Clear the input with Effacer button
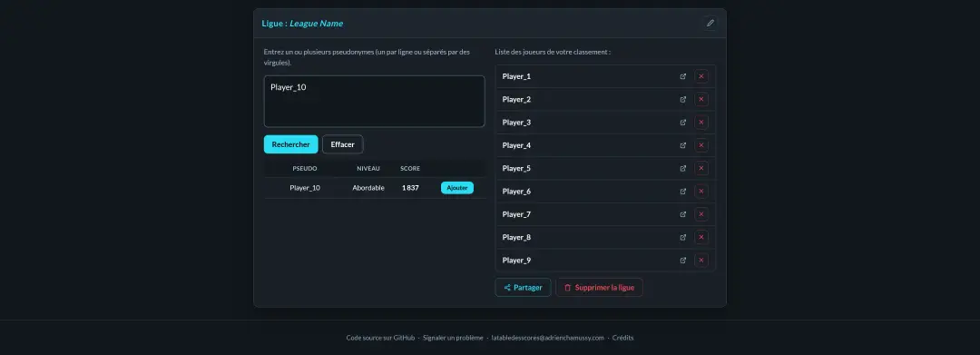This screenshot has height=355, width=980. point(342,144)
